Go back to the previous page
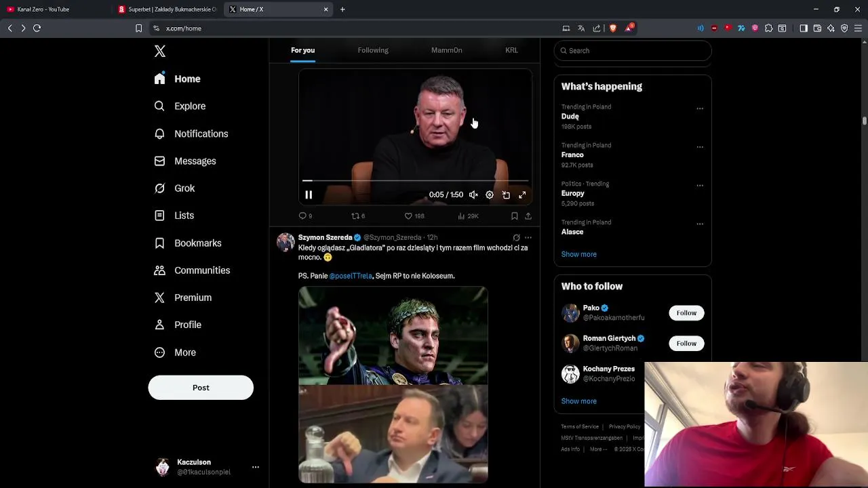This screenshot has width=868, height=488. coord(10,28)
